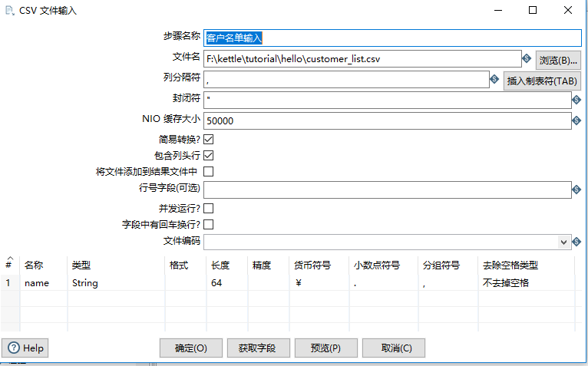This screenshot has width=588, height=366.
Task: Click variable icon next to 行号字段 field
Action: 576,190
